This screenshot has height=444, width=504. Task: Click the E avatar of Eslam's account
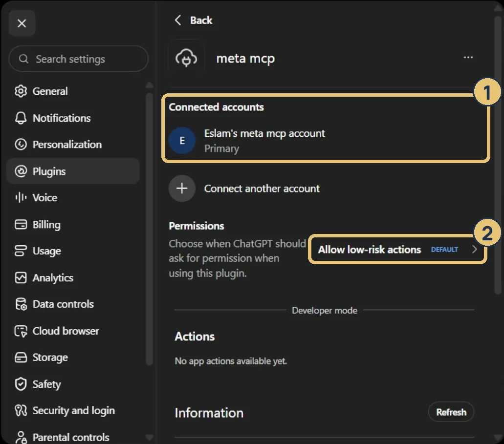(x=182, y=140)
